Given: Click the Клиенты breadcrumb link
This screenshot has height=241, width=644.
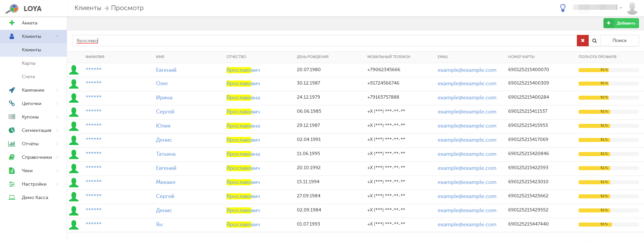Looking at the screenshot, I should [x=88, y=8].
